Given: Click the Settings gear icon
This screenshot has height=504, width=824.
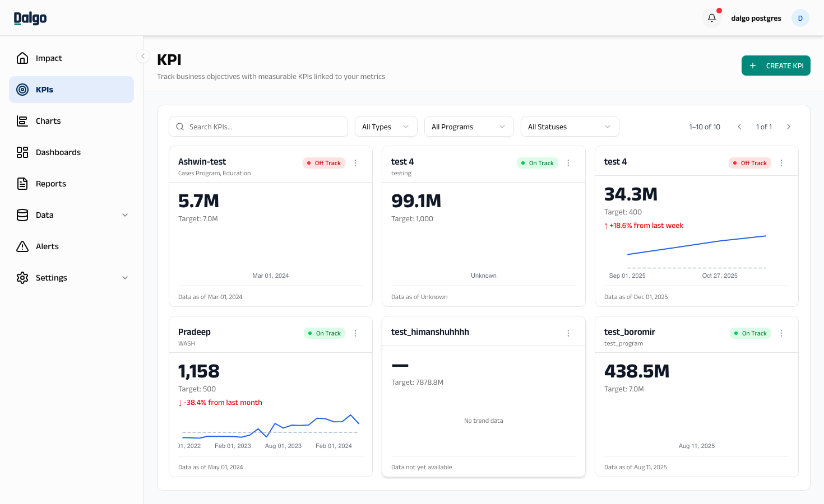Looking at the screenshot, I should click(x=22, y=278).
